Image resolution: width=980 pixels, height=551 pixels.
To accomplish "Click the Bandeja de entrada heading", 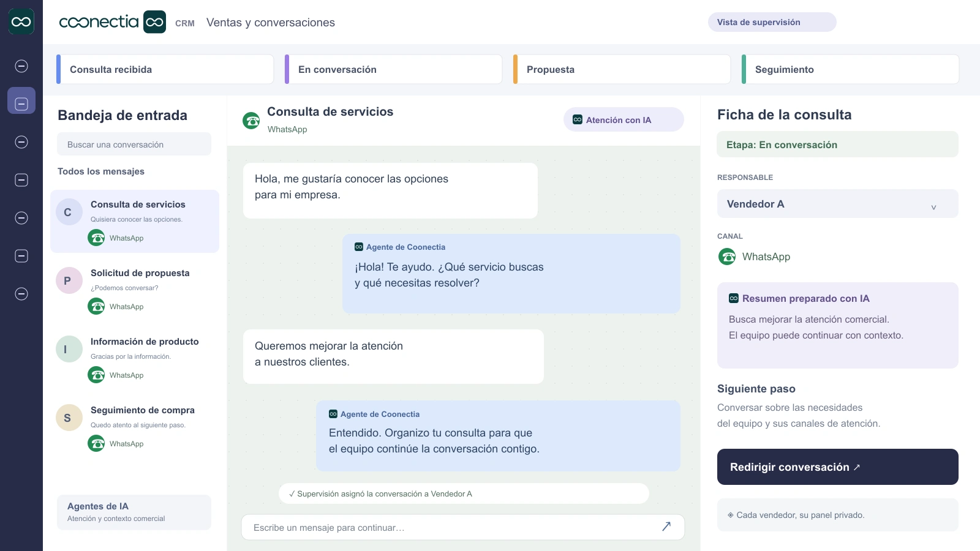I will click(x=123, y=115).
